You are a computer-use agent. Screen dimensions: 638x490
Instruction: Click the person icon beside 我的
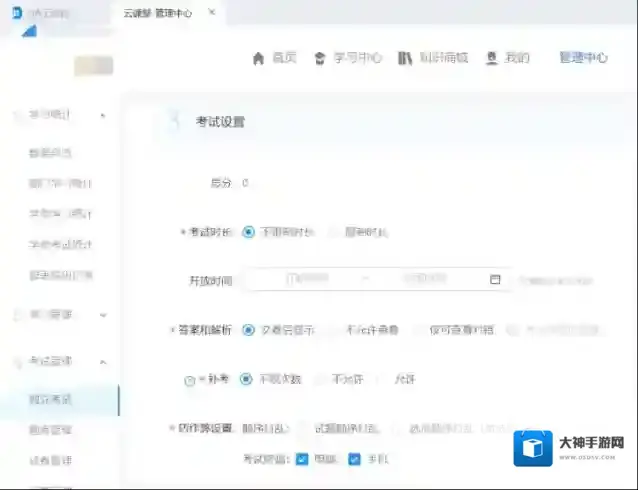coord(492,58)
